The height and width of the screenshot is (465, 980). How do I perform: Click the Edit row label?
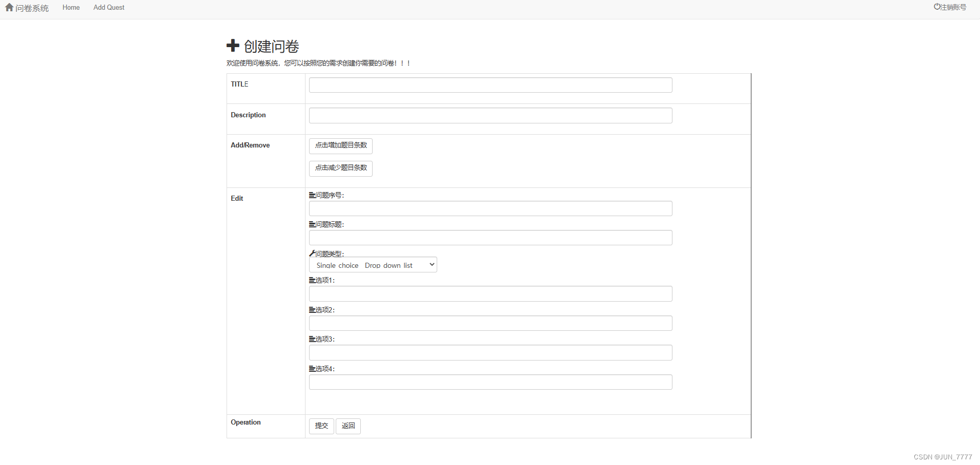pyautogui.click(x=237, y=198)
